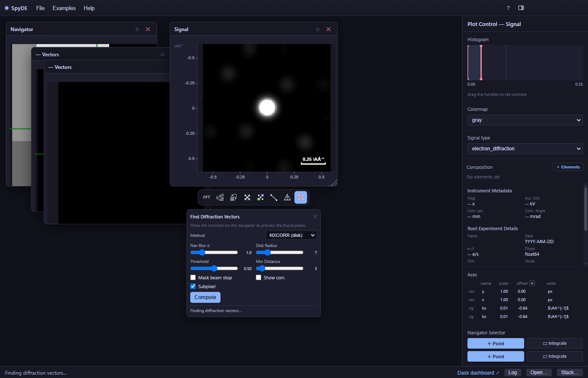Open the Examples menu
Screen dimensions: 588x378
click(64, 8)
